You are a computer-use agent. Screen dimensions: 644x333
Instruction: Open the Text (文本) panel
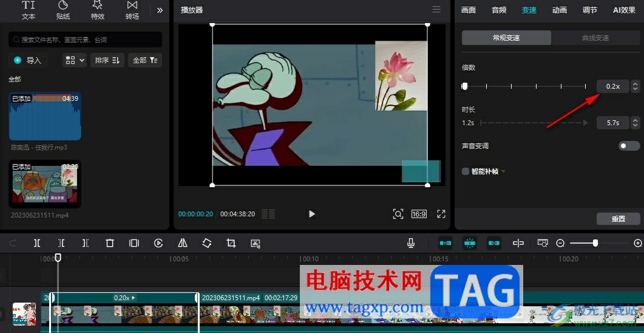[x=29, y=10]
